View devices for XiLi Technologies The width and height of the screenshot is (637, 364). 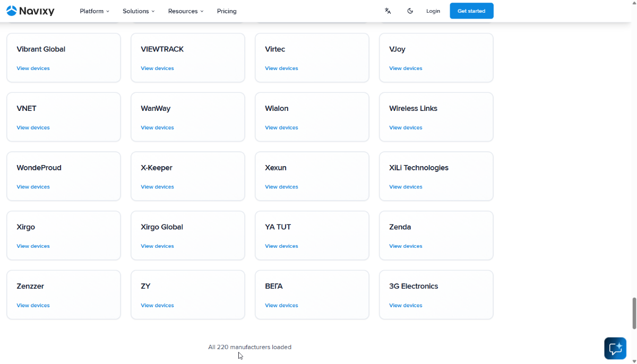(x=406, y=187)
